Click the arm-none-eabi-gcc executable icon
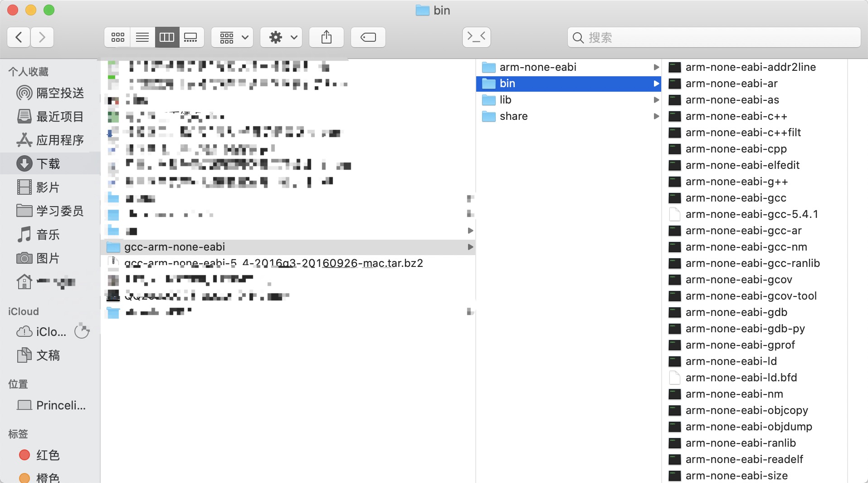This screenshot has width=868, height=483. tap(675, 198)
